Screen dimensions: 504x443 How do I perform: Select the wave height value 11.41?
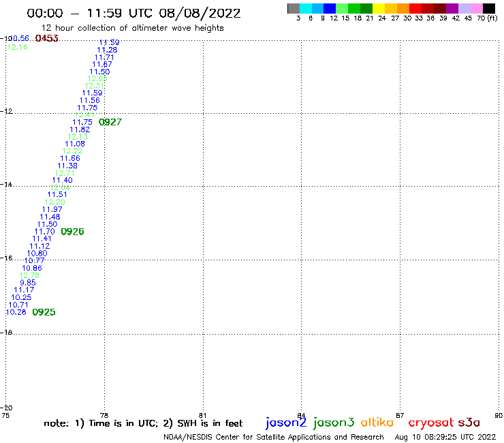(42, 239)
